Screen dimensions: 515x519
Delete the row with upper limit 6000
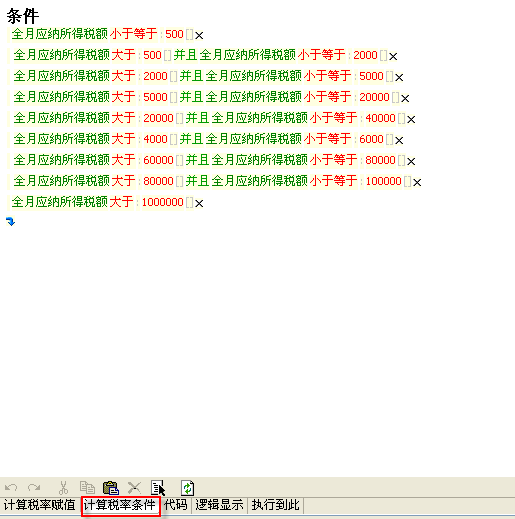(x=399, y=140)
